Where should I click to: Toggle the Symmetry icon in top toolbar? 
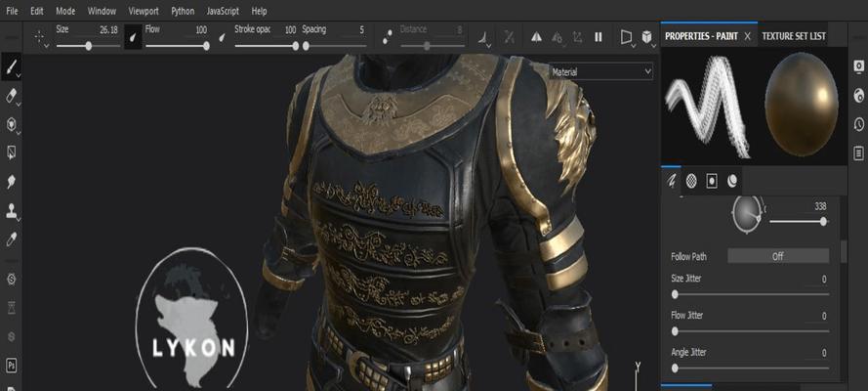[x=536, y=37]
